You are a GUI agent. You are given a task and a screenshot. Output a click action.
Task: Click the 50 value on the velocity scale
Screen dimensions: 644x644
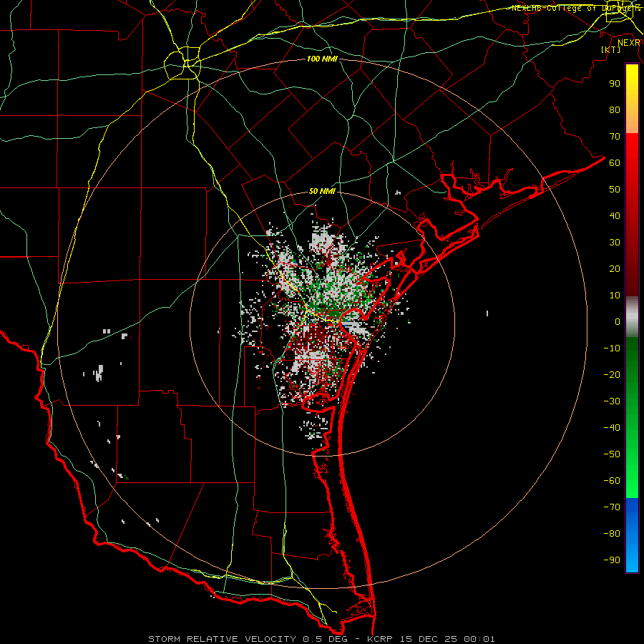tap(615, 190)
